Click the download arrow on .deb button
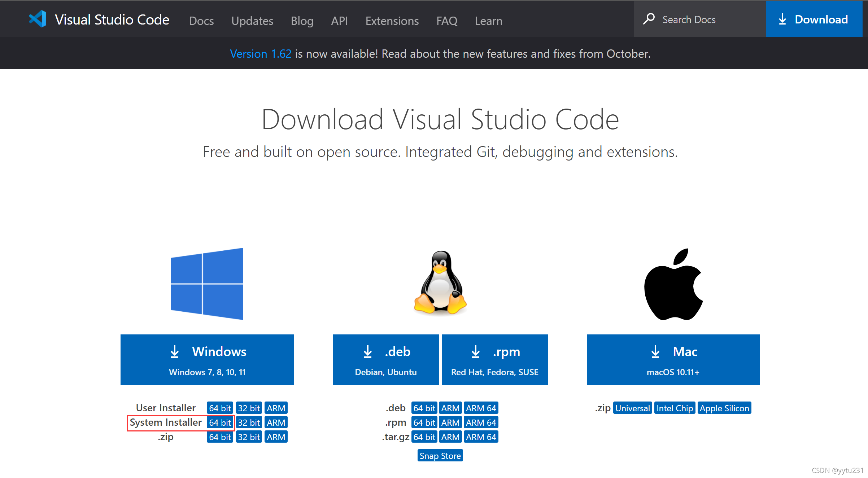This screenshot has width=868, height=478. [368, 351]
